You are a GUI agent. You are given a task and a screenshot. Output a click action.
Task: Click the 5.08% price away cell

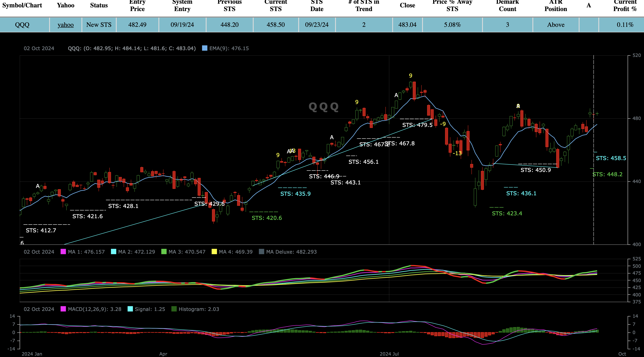pos(452,25)
